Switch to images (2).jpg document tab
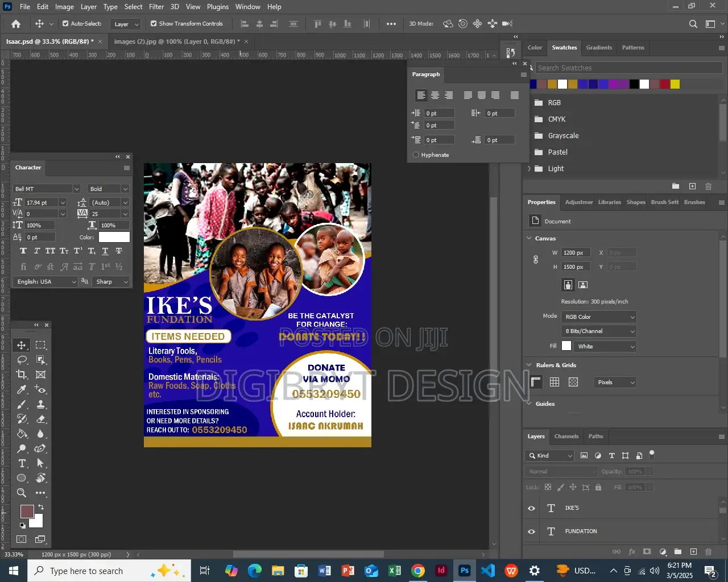 177,41
